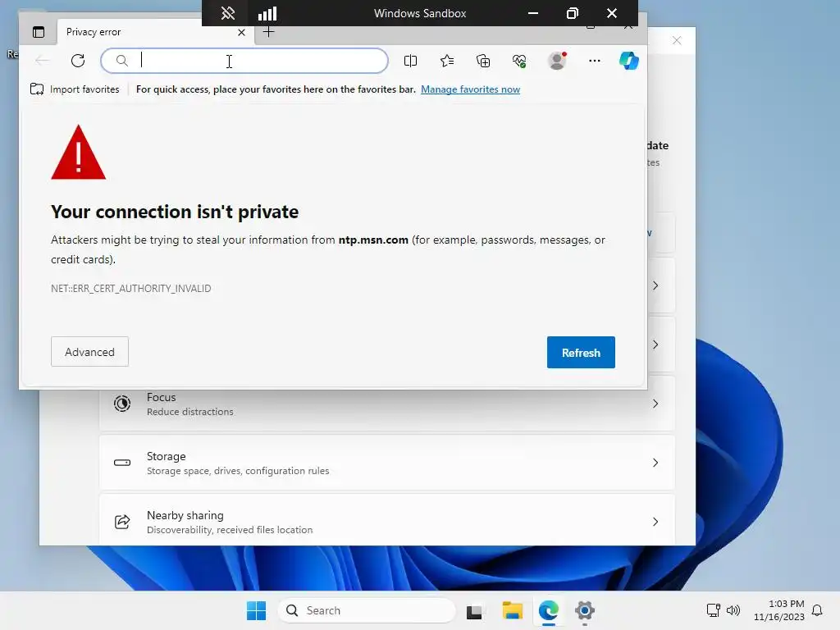Open Storage settings row in Settings window
Screen dimensions: 840x630
click(x=387, y=463)
